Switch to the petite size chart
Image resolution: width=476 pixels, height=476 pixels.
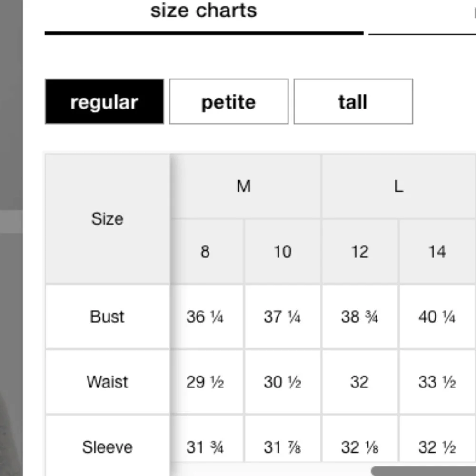(x=228, y=102)
